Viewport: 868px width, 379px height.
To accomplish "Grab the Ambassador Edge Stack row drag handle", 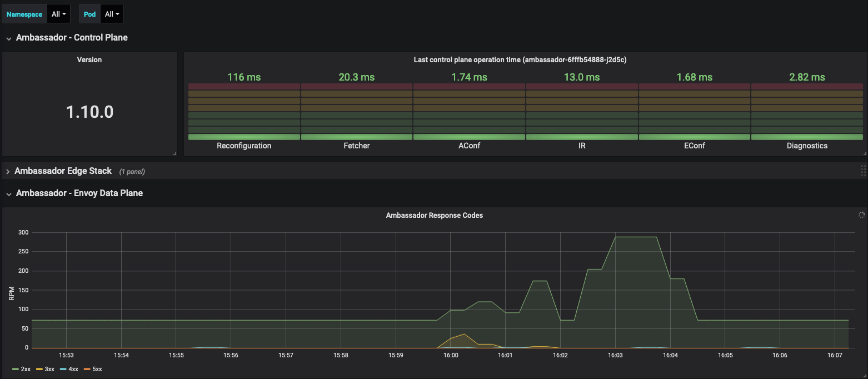I will click(863, 171).
